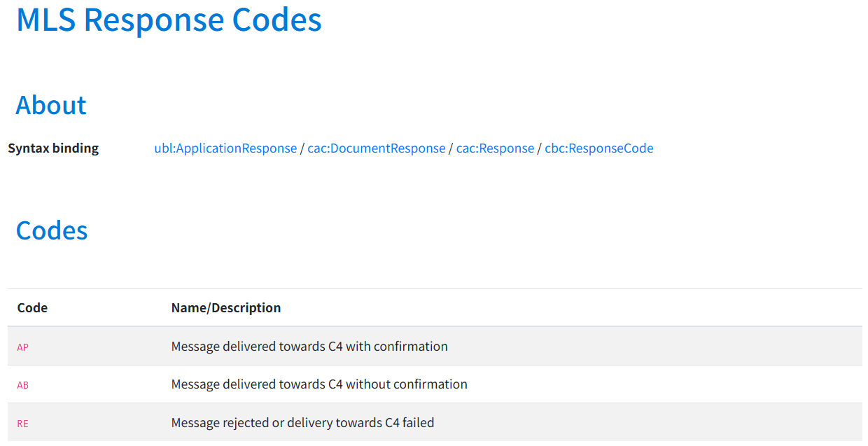Click the slash separator before cbc:ResponseCode
The height and width of the screenshot is (446, 868).
pos(540,148)
